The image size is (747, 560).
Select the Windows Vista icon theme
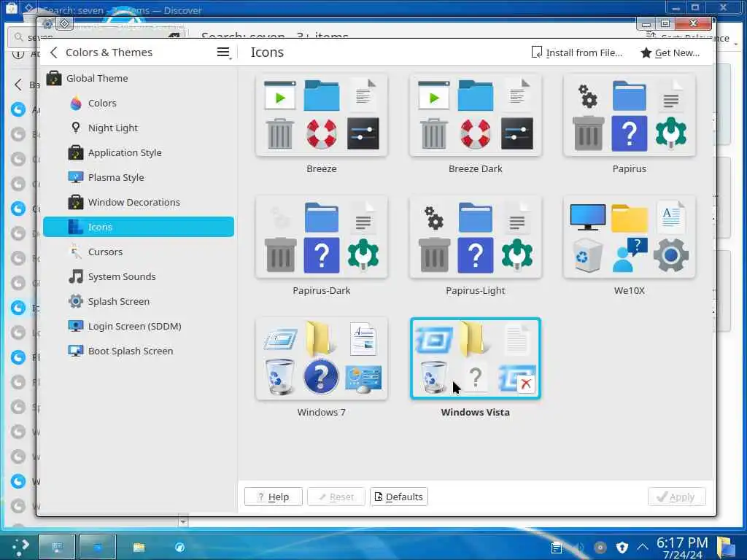click(x=476, y=359)
